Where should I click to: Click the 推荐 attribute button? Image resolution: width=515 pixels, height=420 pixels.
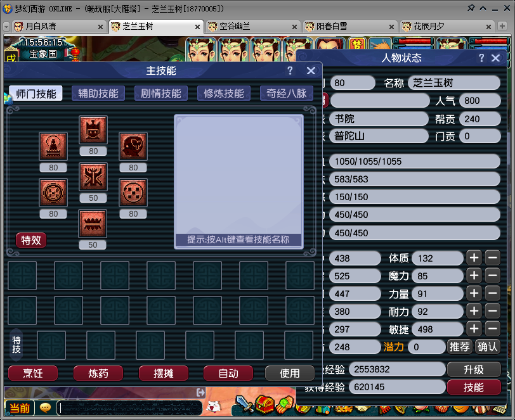coord(459,347)
